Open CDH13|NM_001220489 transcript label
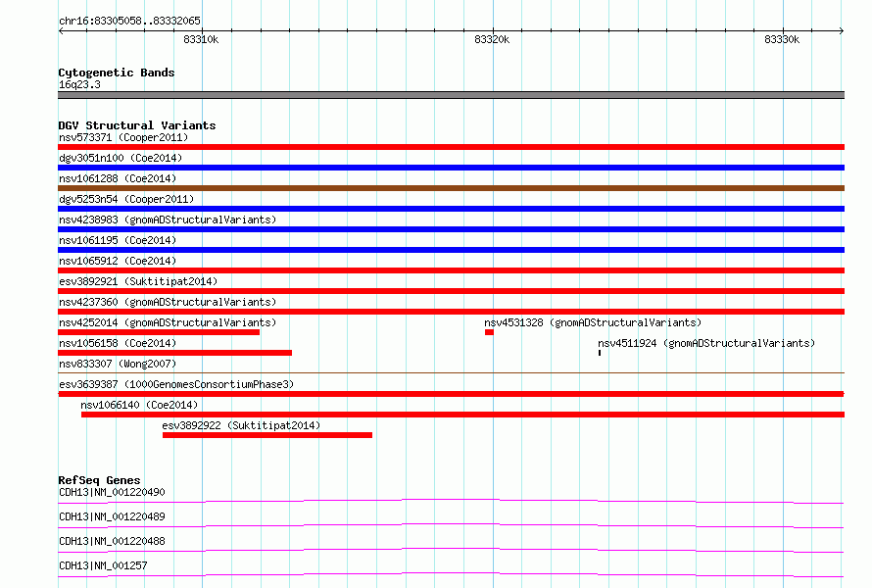Viewport: 872px width, 588px height. pyautogui.click(x=112, y=516)
